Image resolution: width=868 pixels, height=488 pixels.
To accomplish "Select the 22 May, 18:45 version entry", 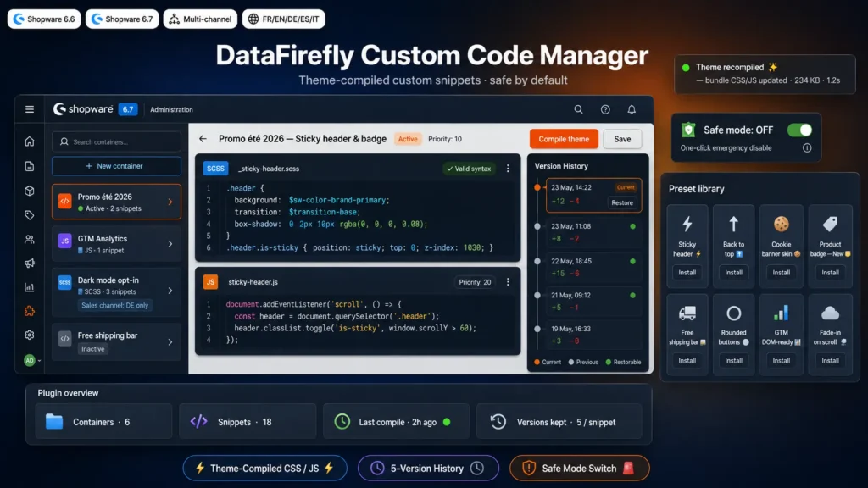I will [x=593, y=267].
